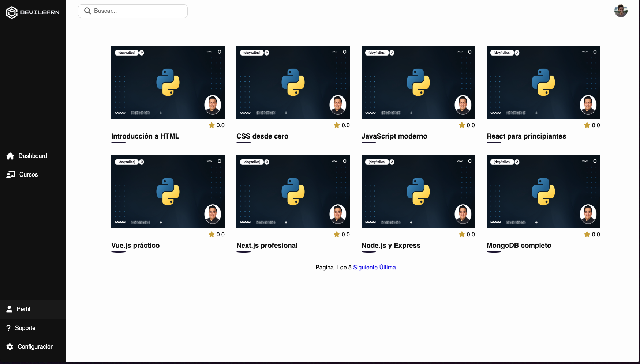640x364 pixels.
Task: Open the user avatar in the top corner
Action: point(621,11)
